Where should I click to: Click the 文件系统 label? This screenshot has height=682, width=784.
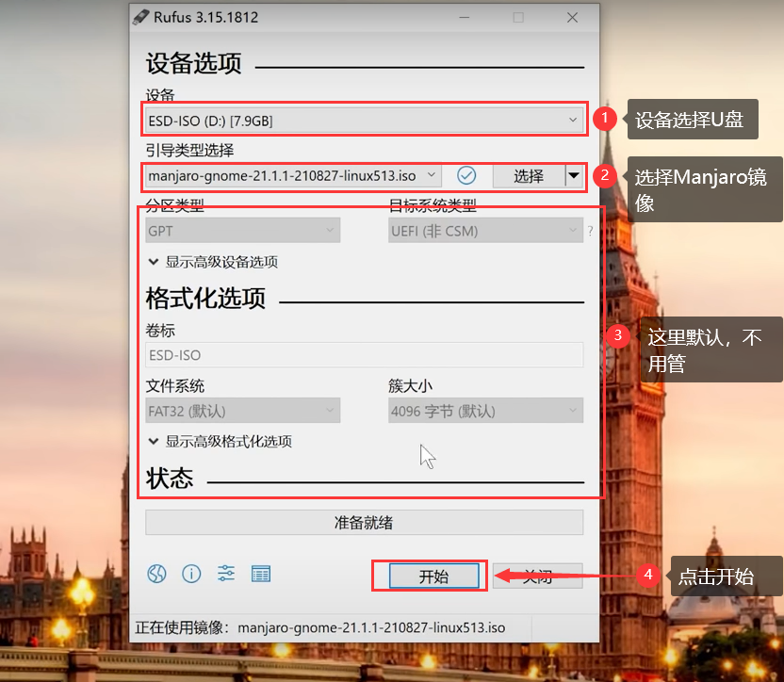(x=175, y=385)
